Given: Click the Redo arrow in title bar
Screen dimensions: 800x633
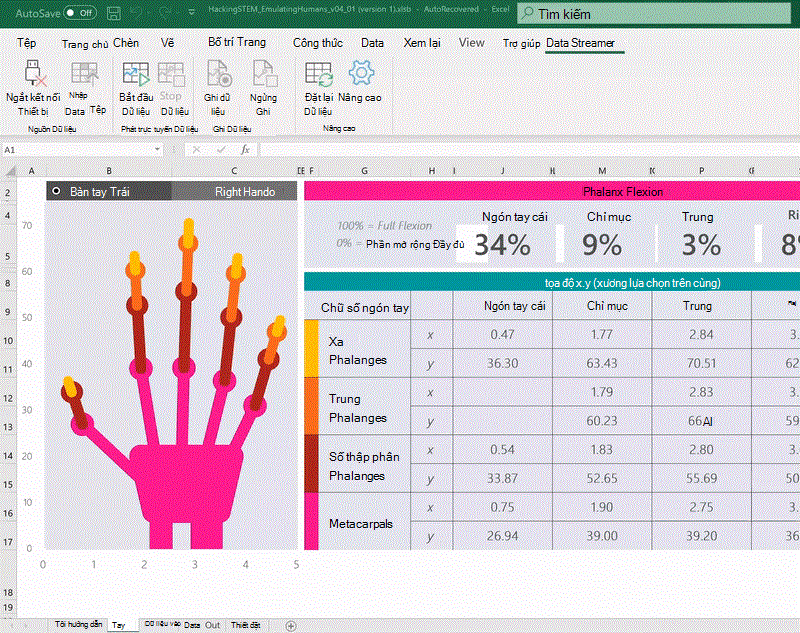Looking at the screenshot, I should coord(164,13).
